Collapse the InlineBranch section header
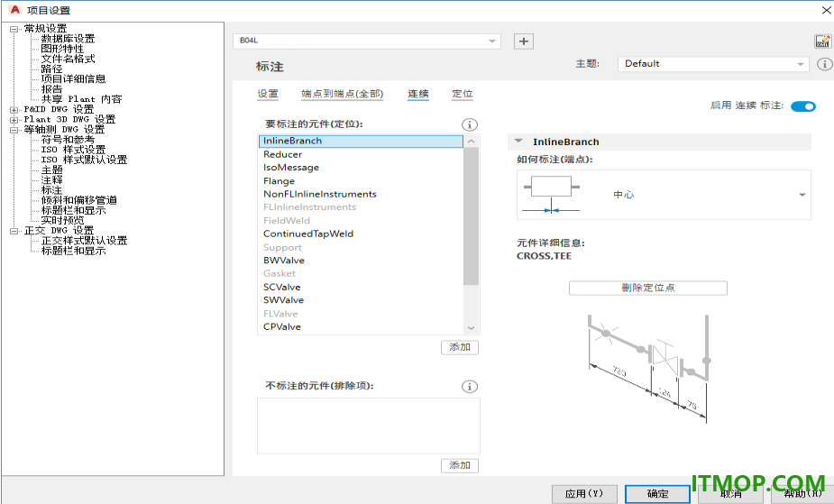 [518, 142]
